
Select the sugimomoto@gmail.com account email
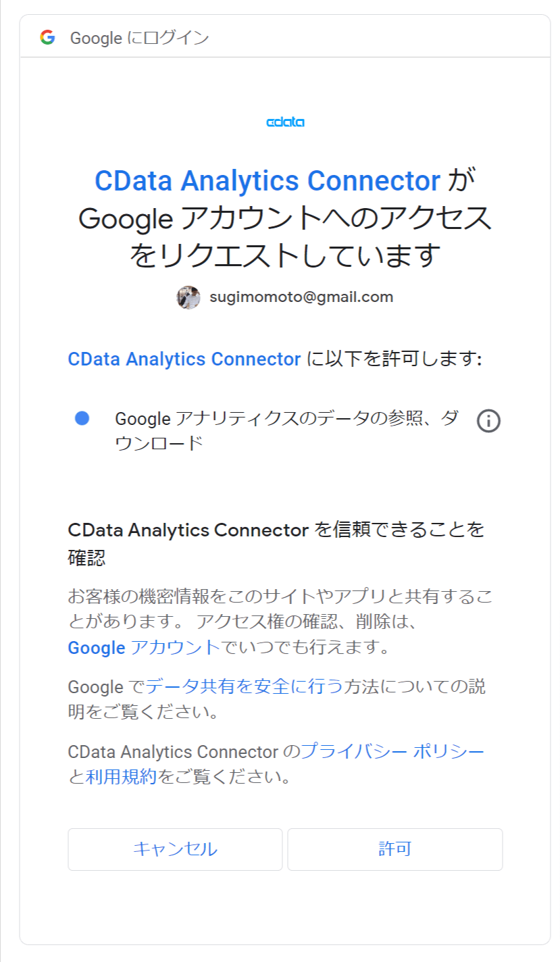pos(301,297)
